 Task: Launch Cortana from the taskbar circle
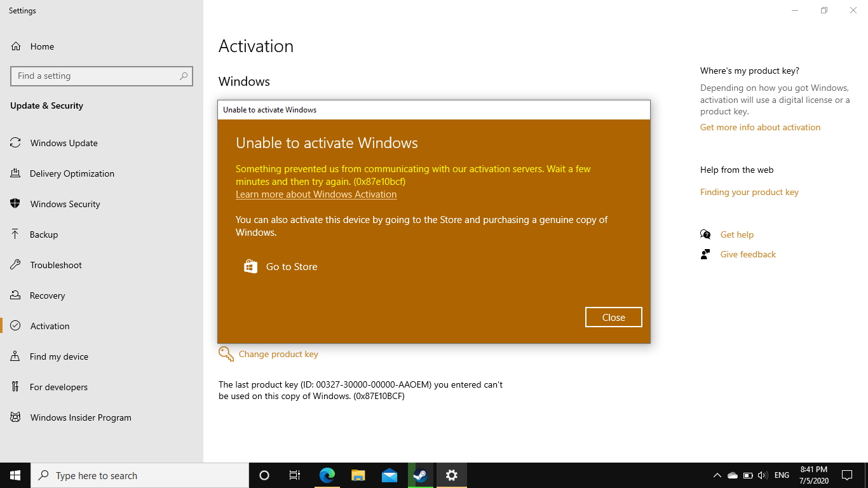(x=264, y=475)
